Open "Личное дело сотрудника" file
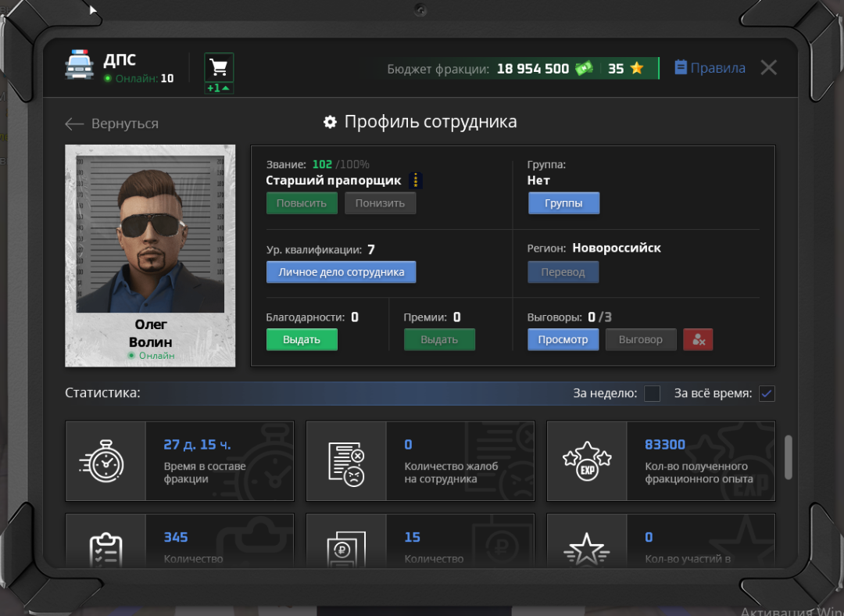The height and width of the screenshot is (616, 844). point(341,272)
